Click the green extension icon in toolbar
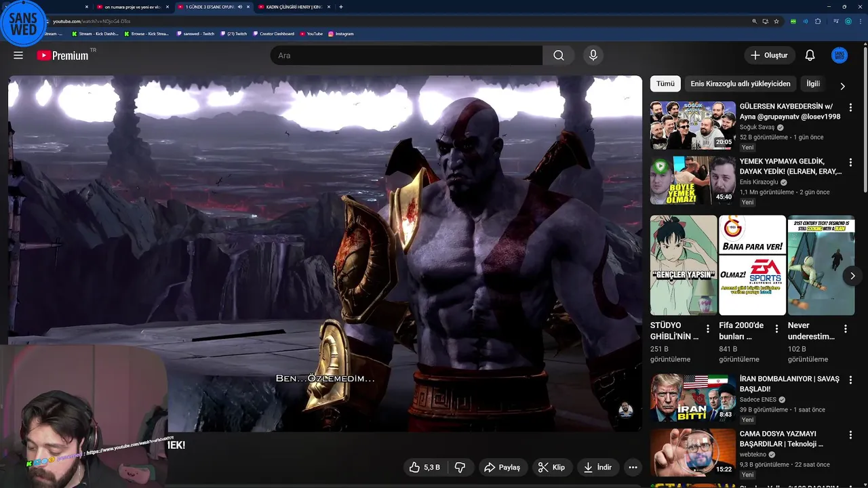 point(793,21)
